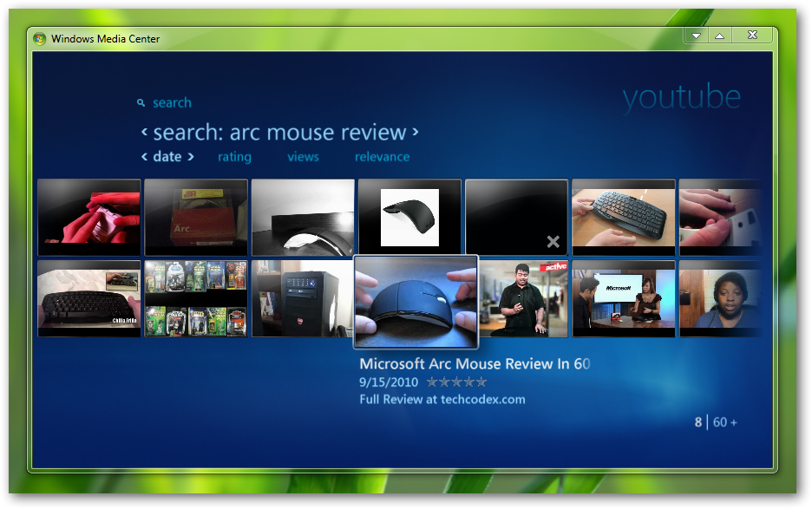This screenshot has width=812, height=509.
Task: Open thumbnail of woman in blue top
Action: [720, 299]
